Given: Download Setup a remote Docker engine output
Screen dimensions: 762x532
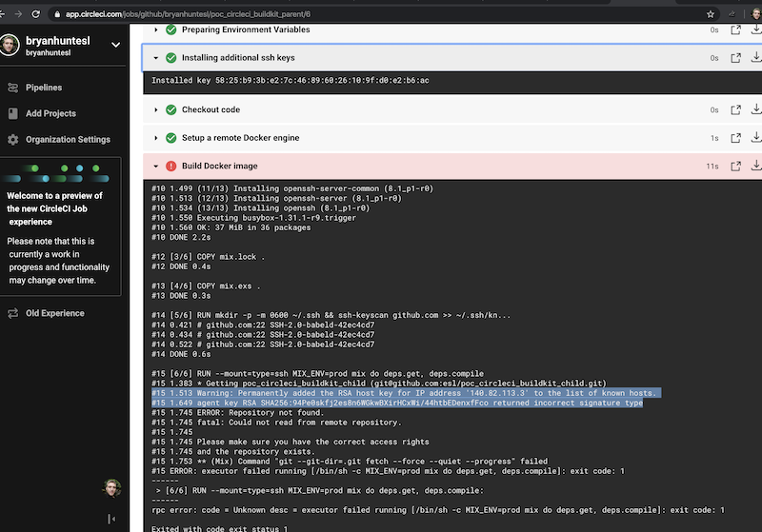Looking at the screenshot, I should pos(756,137).
